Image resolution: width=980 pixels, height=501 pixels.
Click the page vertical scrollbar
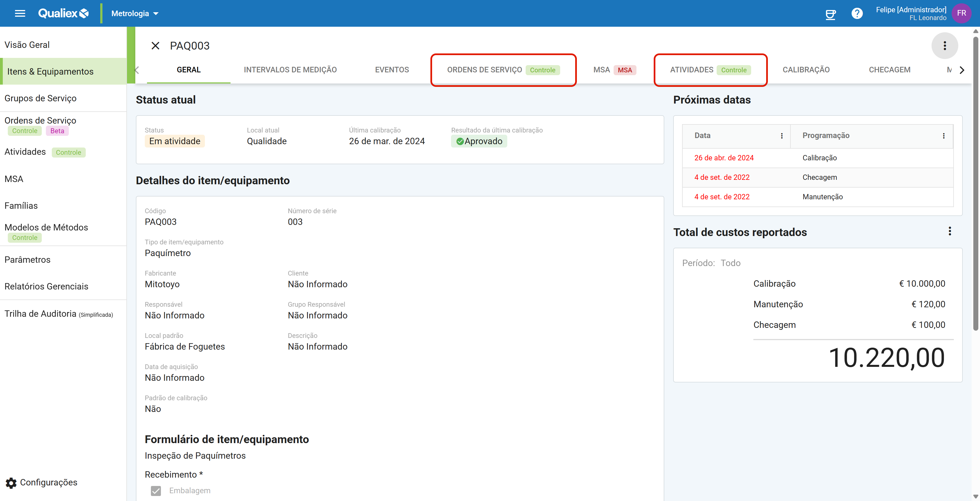[x=976, y=183]
